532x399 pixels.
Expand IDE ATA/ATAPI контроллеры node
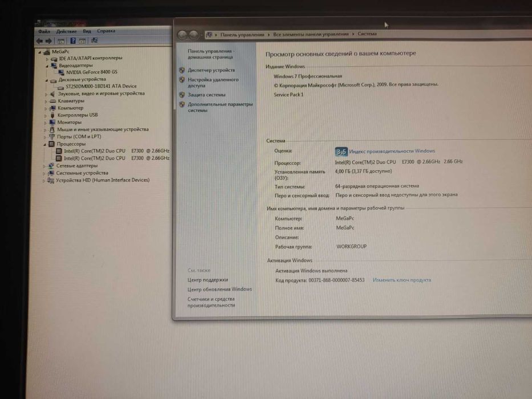pos(47,59)
